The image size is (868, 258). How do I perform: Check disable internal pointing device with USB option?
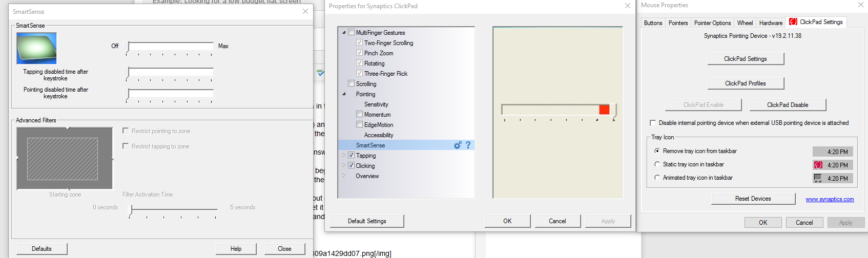click(653, 123)
